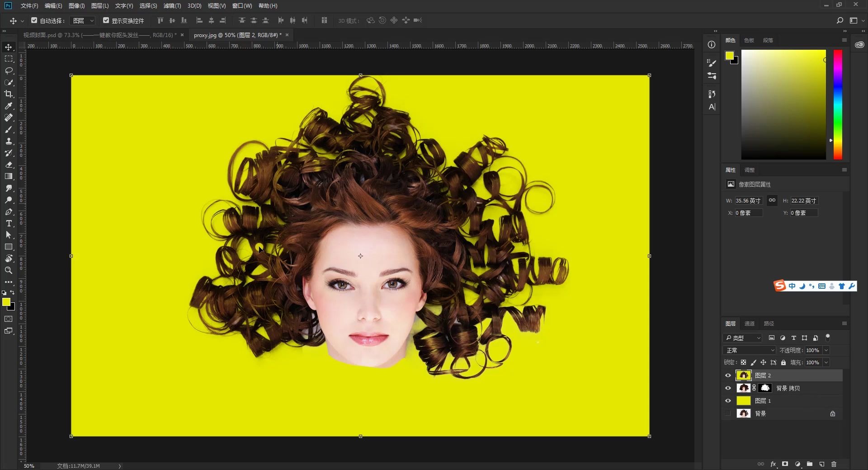Select the Gradient tool
This screenshot has height=470, width=868.
(9, 176)
